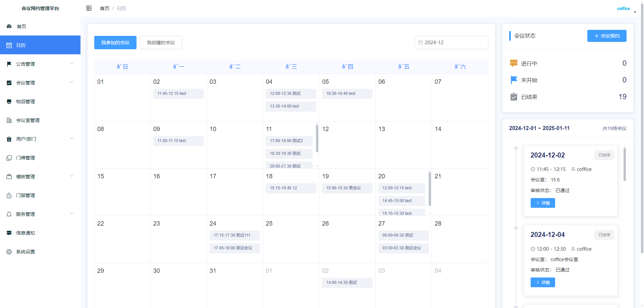644x308 pixels.
Task: Switch to 我创建的会议 tab
Action: [161, 43]
